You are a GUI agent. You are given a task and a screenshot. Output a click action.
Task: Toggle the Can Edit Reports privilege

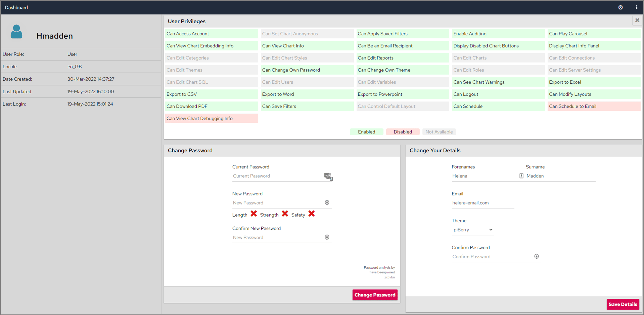tap(403, 58)
